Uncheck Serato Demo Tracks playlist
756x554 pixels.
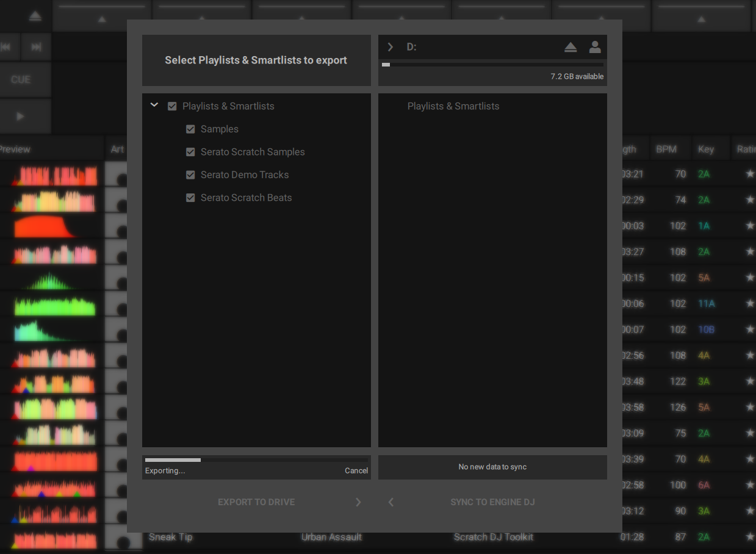point(190,175)
